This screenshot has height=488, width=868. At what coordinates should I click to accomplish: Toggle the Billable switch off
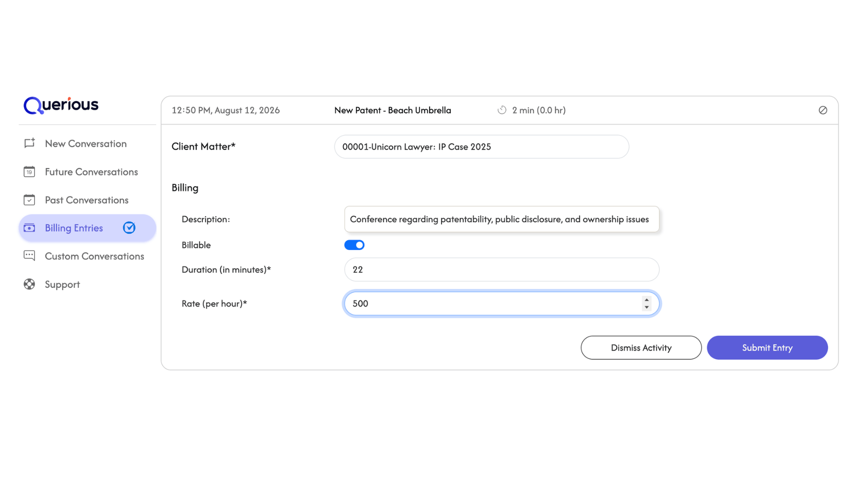pyautogui.click(x=354, y=245)
